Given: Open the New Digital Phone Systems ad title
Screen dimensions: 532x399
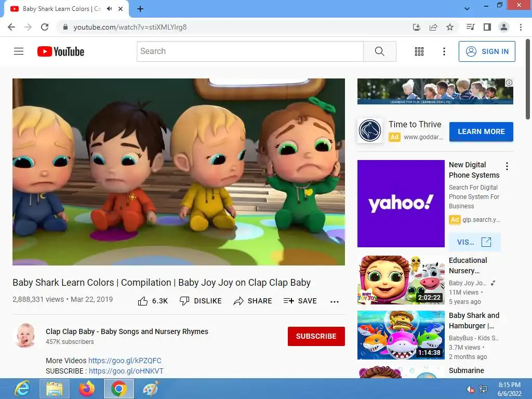Looking at the screenshot, I should pos(474,170).
